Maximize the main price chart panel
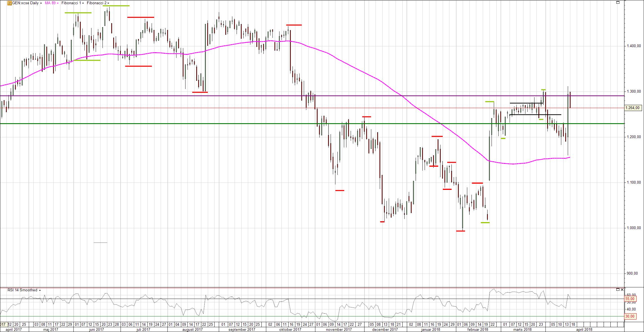 618,3
